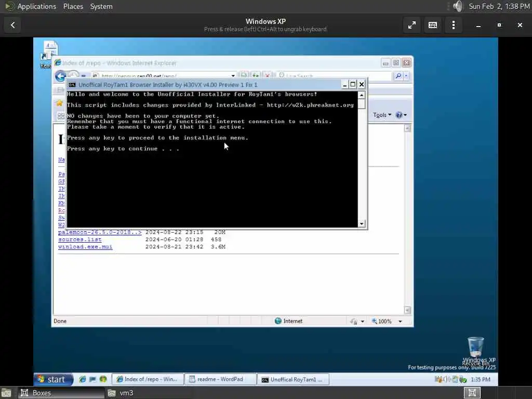Open the Recycle Bin desktop icon
532x399 pixels.
[475, 351]
